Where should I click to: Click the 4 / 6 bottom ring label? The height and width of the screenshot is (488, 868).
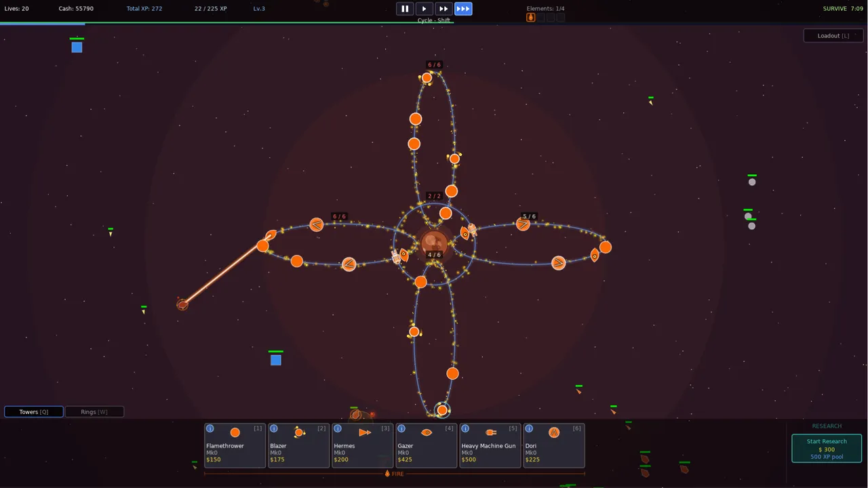point(434,255)
